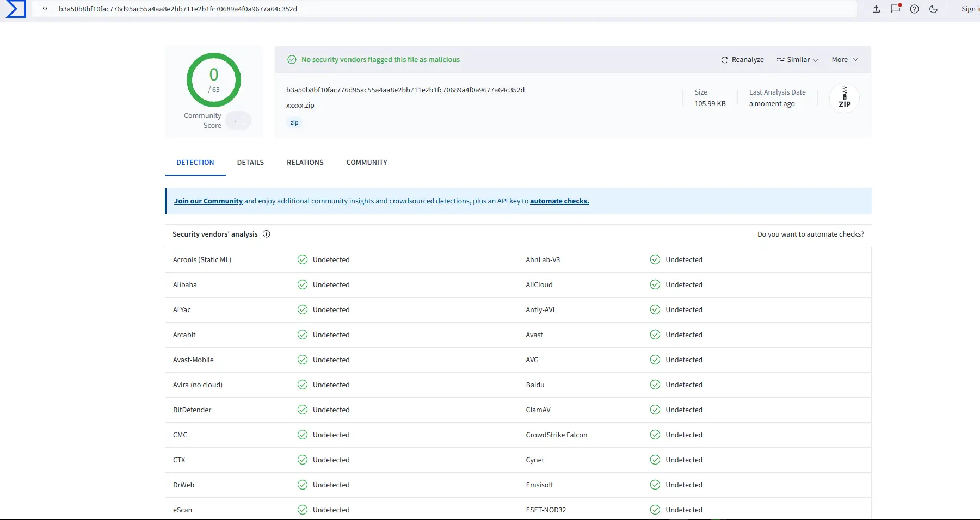Click BitDefender undetected check icon
The height and width of the screenshot is (520, 980).
(x=303, y=410)
